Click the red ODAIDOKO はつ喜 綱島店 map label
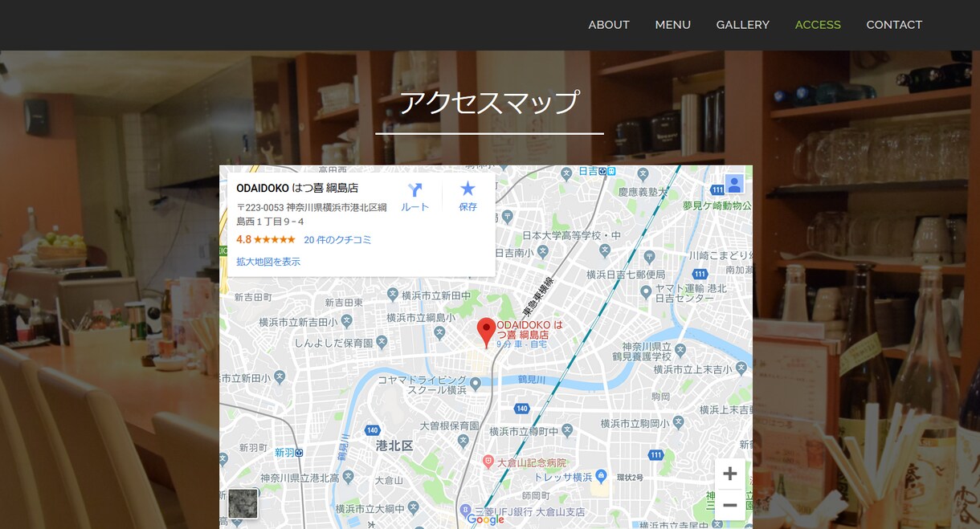This screenshot has width=980, height=529. (529, 329)
